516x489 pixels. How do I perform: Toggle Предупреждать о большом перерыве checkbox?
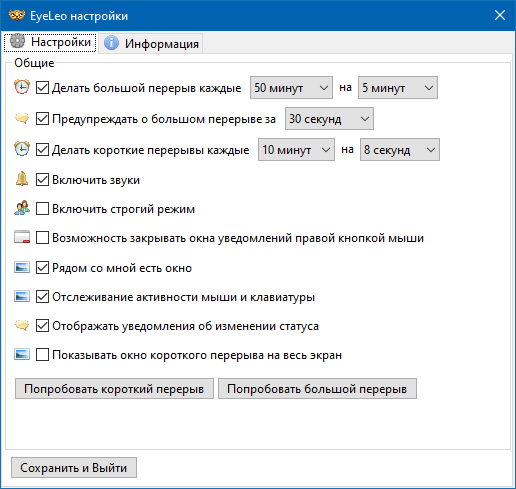pos(42,119)
